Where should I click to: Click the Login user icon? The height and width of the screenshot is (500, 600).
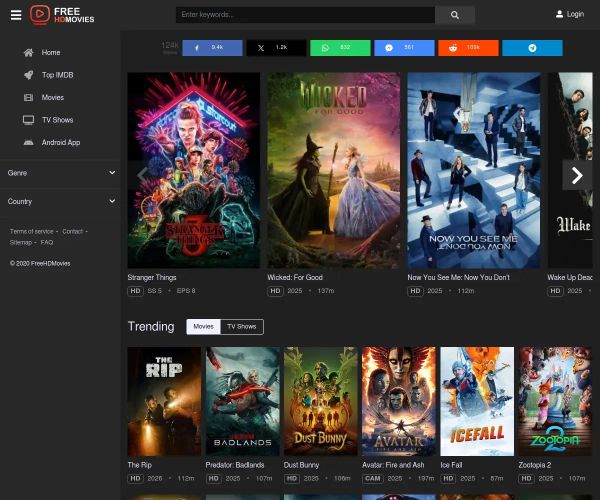pos(559,14)
